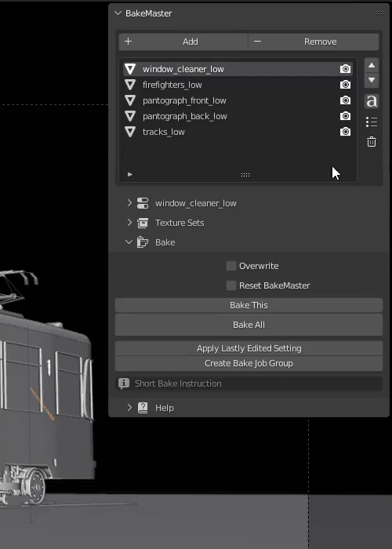Click Create Bake Job Group

[249, 363]
